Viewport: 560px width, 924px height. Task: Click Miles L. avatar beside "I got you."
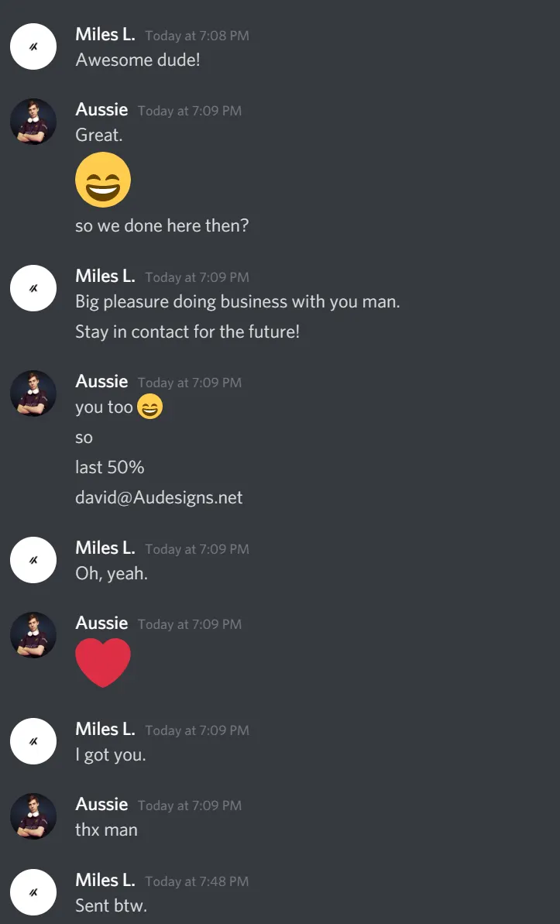coord(33,741)
